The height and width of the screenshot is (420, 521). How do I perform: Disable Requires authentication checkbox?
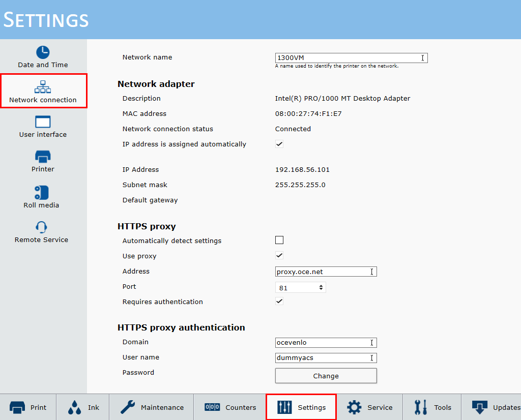[x=279, y=301]
